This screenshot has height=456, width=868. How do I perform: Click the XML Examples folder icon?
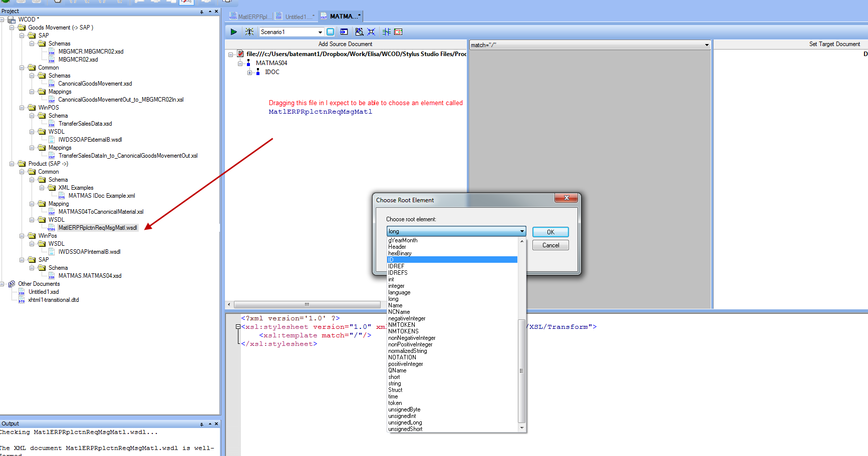(52, 188)
